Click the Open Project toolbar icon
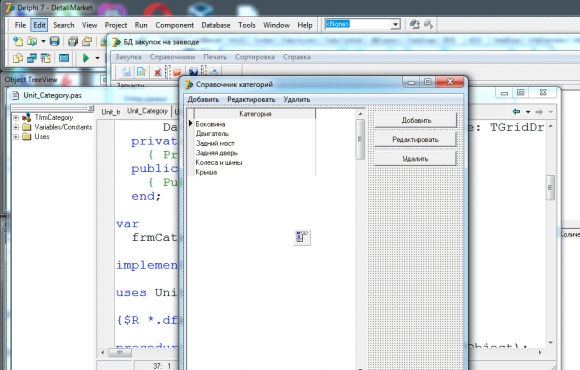The height and width of the screenshot is (370, 580). point(87,41)
